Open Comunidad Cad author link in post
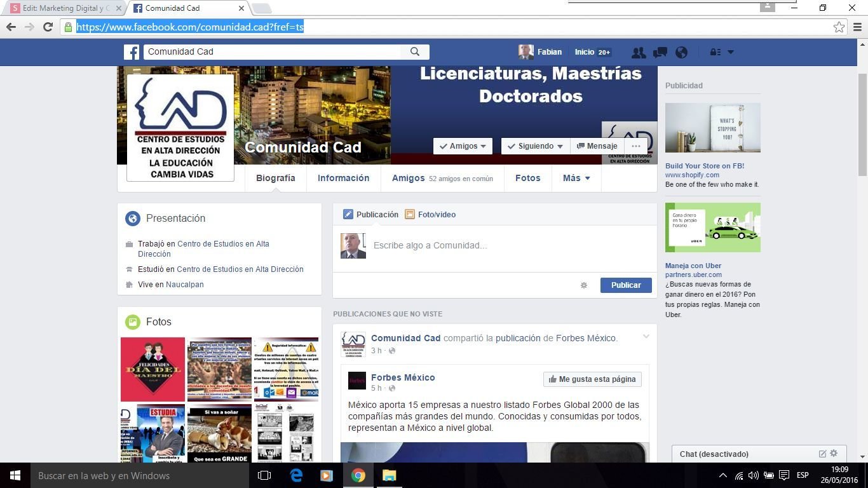 coord(405,338)
